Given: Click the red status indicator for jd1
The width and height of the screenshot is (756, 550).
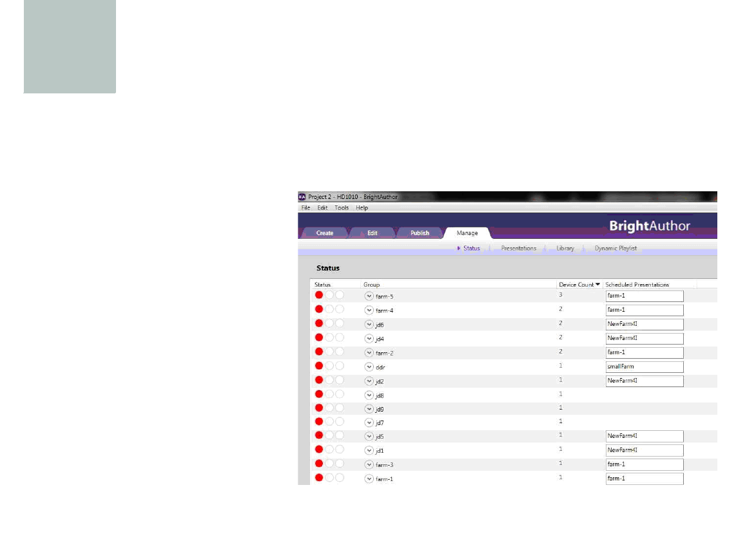Looking at the screenshot, I should tap(319, 449).
